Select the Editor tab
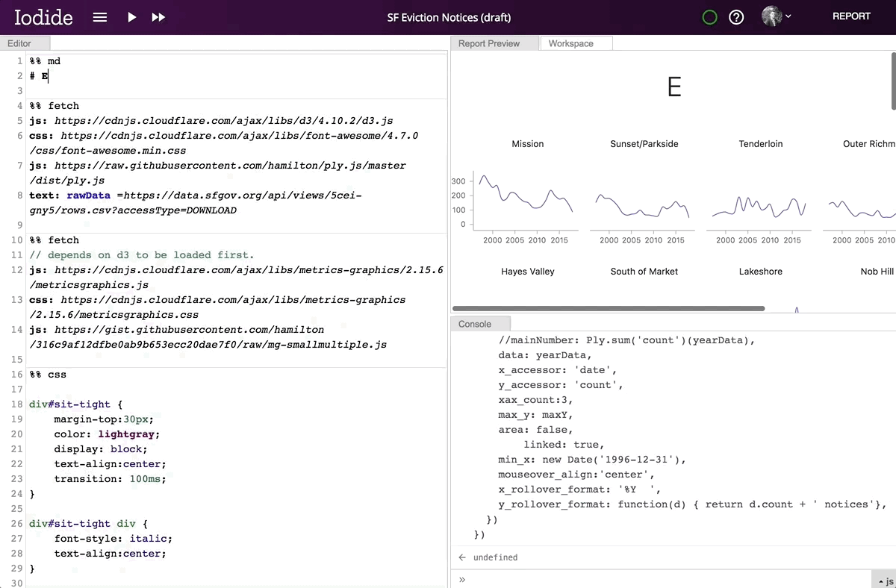The image size is (896, 588). pyautogui.click(x=25, y=43)
